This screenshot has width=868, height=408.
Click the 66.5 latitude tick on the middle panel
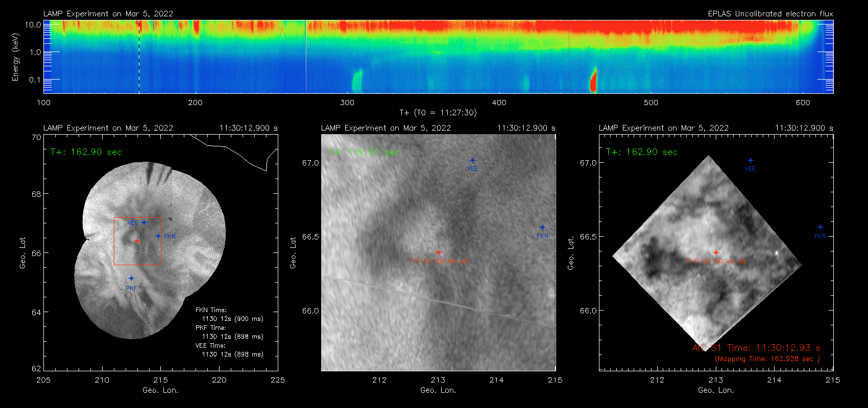310,237
